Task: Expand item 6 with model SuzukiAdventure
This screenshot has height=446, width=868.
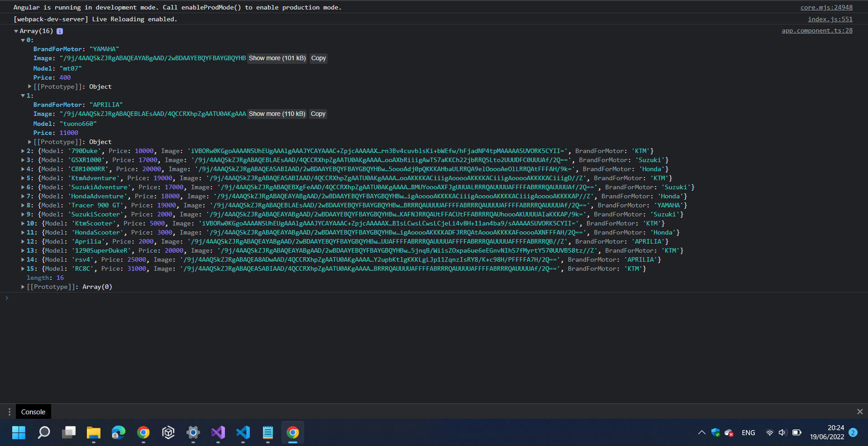Action: click(x=23, y=187)
